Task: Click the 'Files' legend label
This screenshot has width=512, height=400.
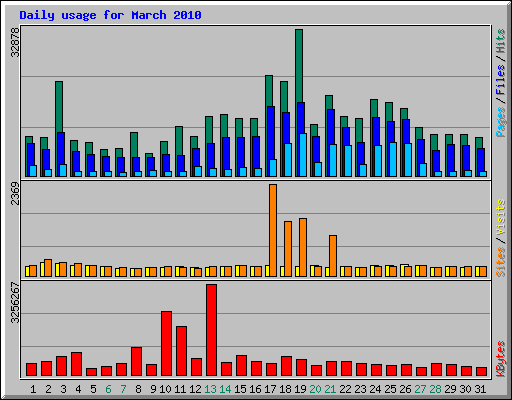Action: coord(501,80)
